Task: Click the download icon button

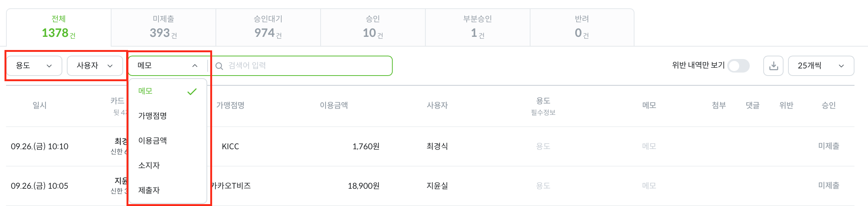Action: (x=773, y=66)
